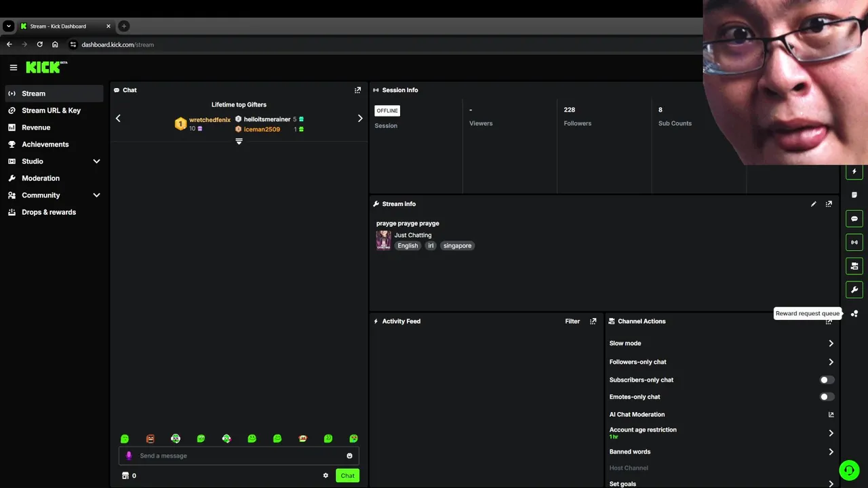Click the green Chat send button
The width and height of the screenshot is (868, 488).
pyautogui.click(x=347, y=476)
